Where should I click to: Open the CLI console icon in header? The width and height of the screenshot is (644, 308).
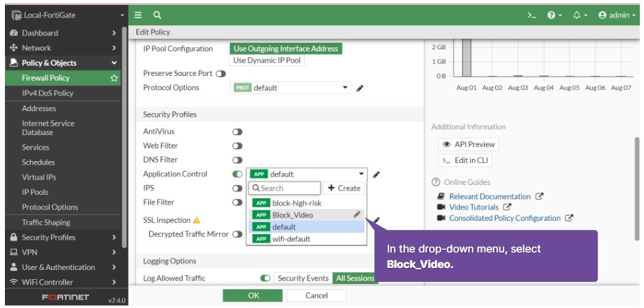click(532, 15)
